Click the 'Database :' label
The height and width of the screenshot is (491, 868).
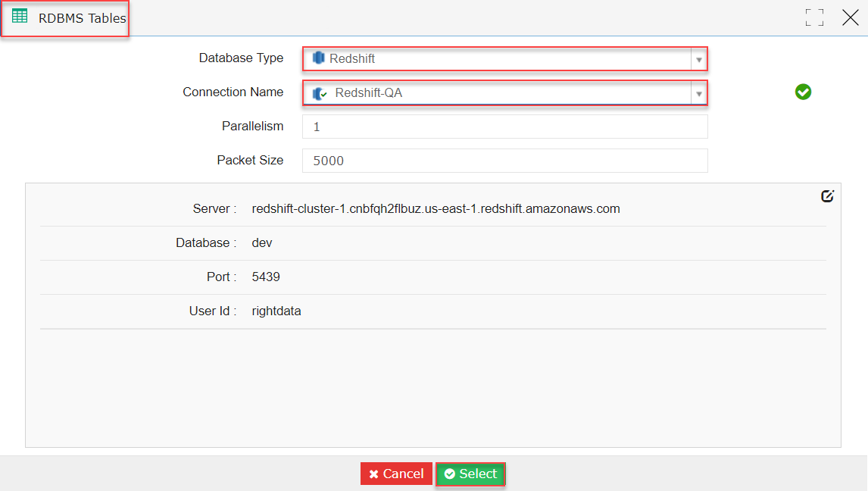pos(206,243)
